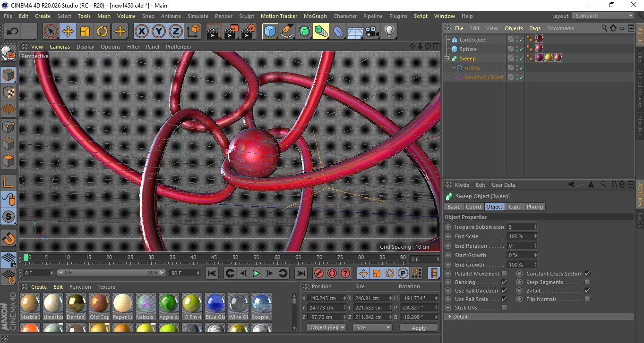Switch to the Caps tab
The image size is (644, 343).
(x=515, y=207)
